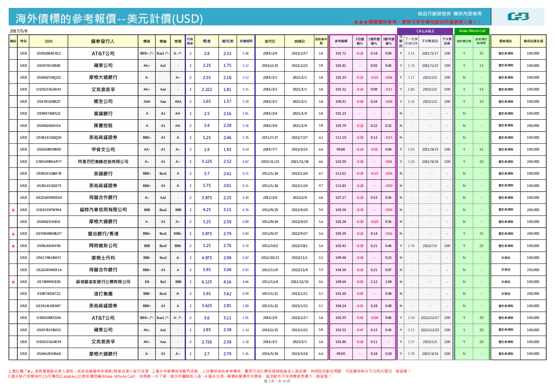The width and height of the screenshot is (555, 392).
Task: Click the 最低投資金額 column header
Action: [533, 41]
